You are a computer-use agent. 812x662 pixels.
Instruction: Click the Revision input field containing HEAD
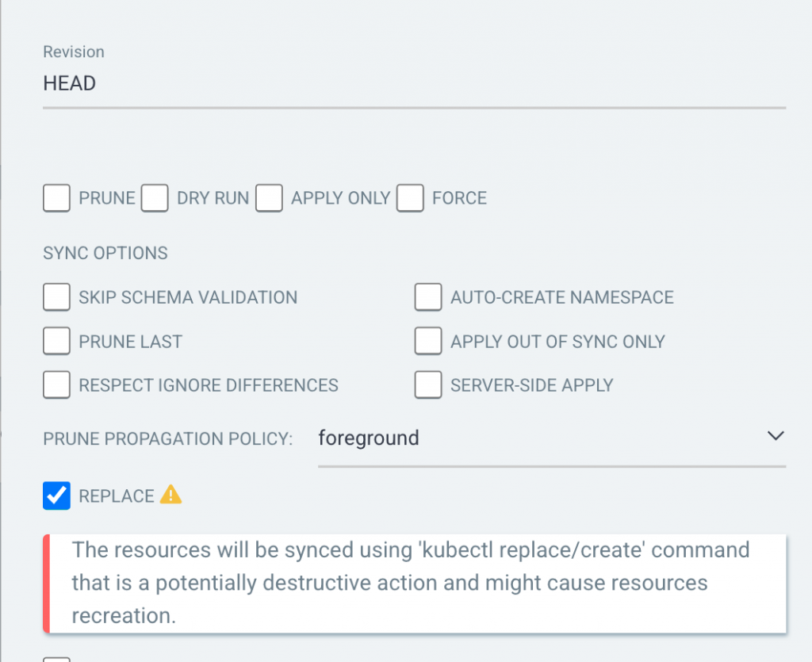[x=414, y=84]
